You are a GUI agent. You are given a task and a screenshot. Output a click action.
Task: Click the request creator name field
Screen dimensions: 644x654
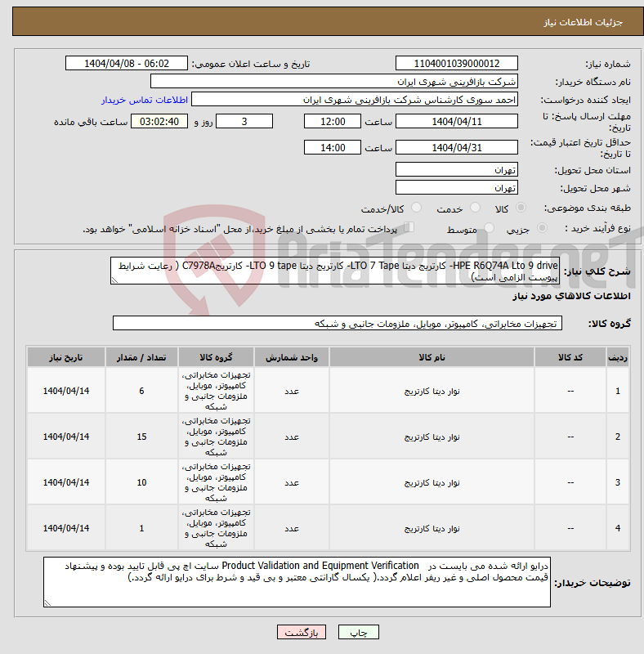click(355, 100)
